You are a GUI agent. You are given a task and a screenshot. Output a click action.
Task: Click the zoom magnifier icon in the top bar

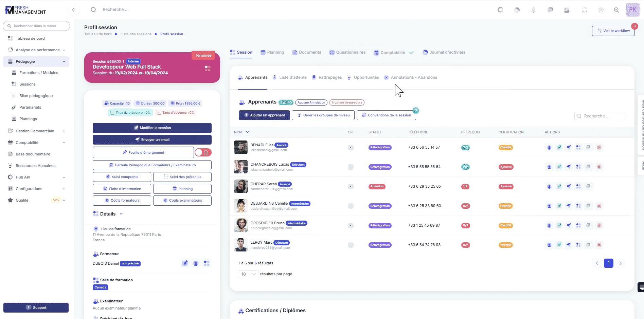coord(616,10)
